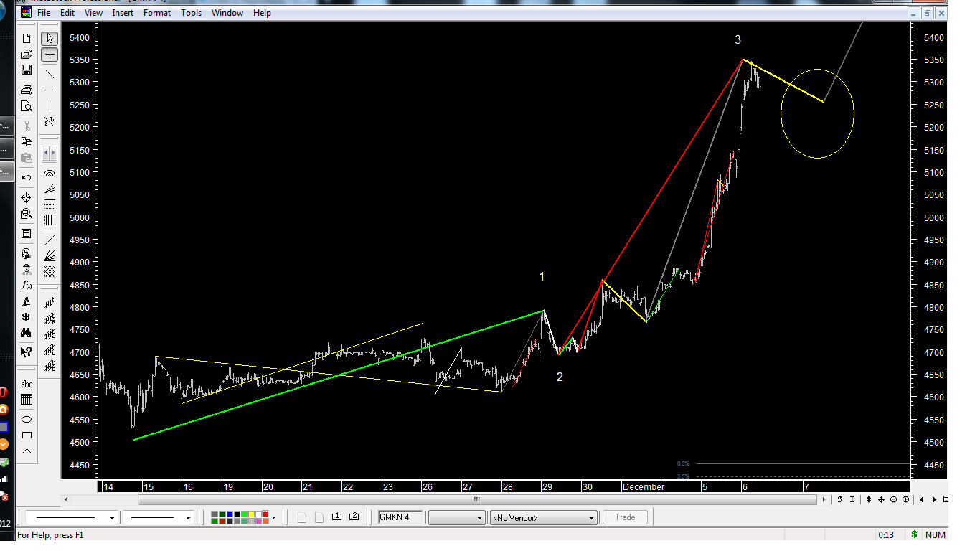Open the Format menu
980x551 pixels.
[x=157, y=13]
